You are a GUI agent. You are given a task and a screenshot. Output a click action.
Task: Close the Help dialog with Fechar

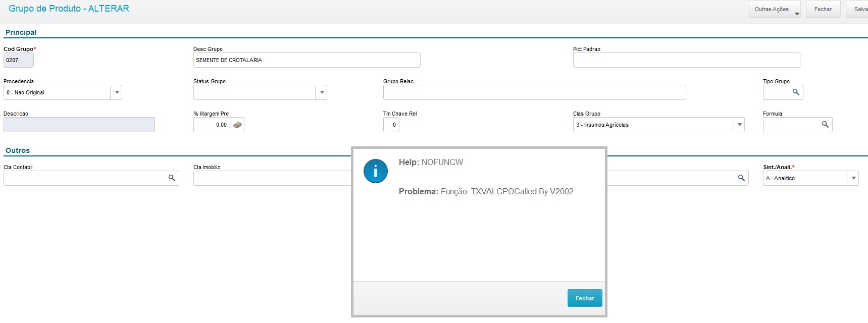point(585,298)
